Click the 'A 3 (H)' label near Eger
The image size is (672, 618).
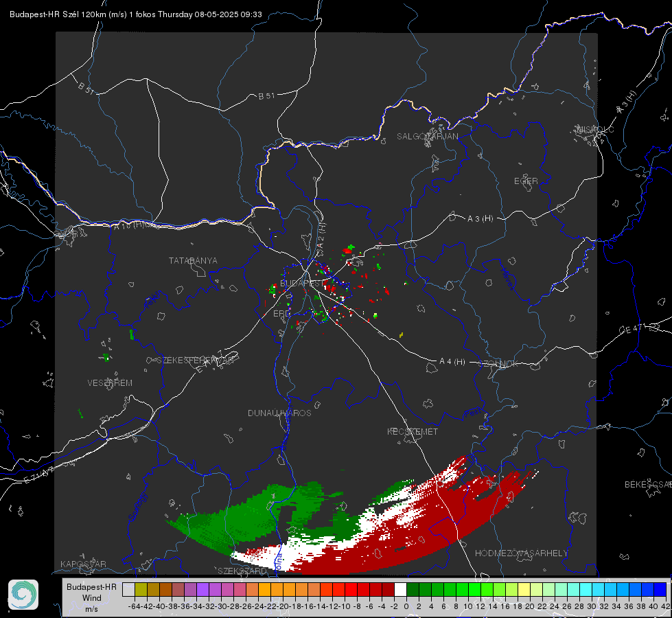[480, 219]
